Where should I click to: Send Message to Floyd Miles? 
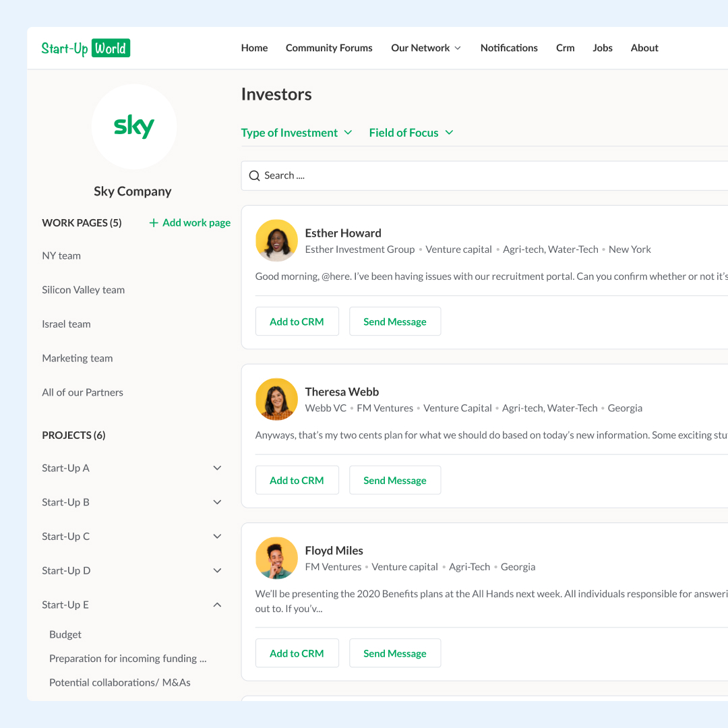click(x=395, y=653)
